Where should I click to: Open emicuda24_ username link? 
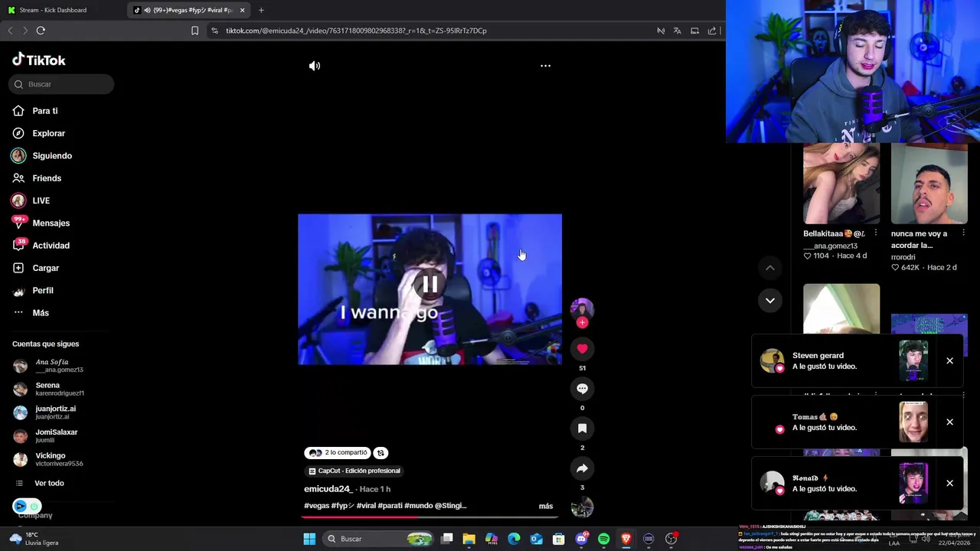(328, 489)
